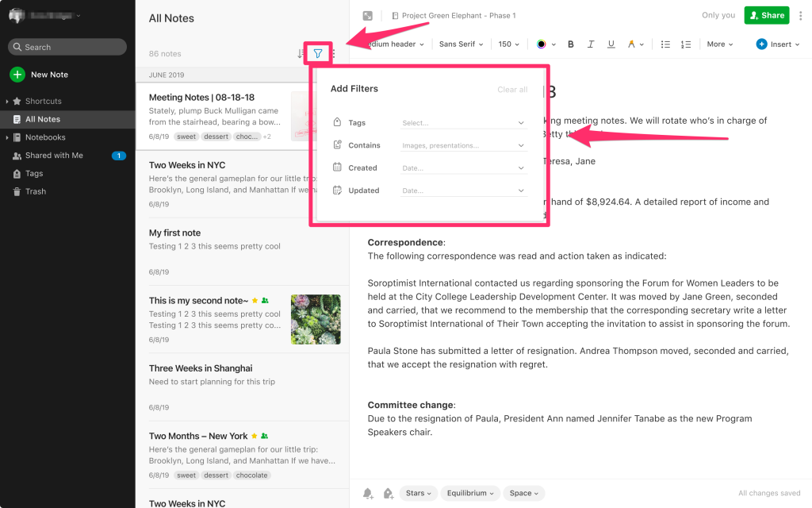
Task: Toggle underline text formatting
Action: [611, 44]
